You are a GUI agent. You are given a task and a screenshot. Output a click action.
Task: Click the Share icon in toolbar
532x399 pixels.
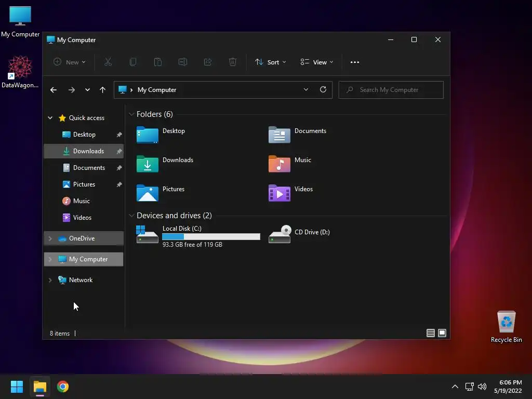tap(208, 62)
